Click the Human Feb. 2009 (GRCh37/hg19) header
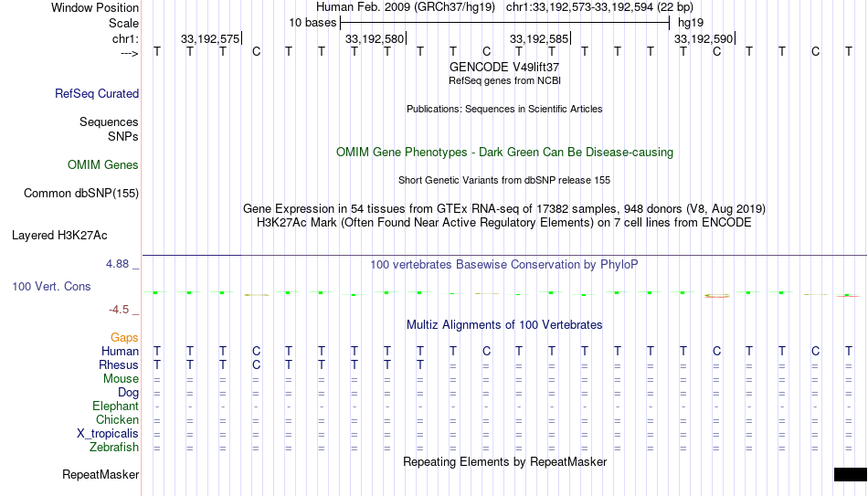The width and height of the screenshot is (868, 496). 405,7
